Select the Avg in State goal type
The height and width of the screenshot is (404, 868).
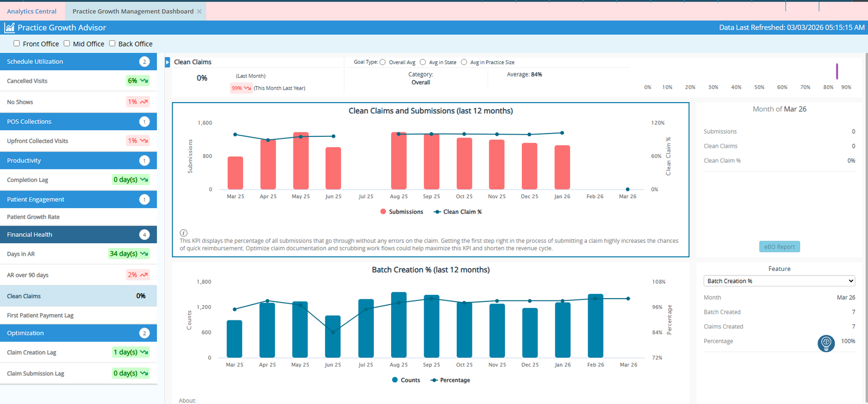coord(423,62)
